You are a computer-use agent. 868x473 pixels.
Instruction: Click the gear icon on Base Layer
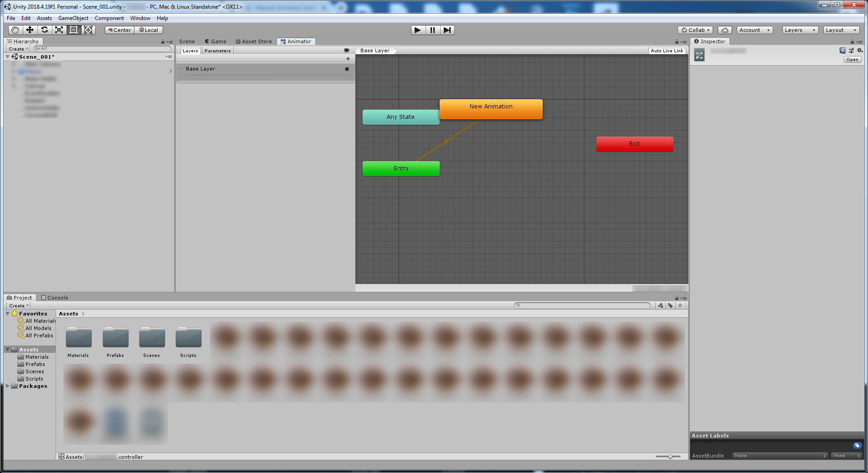coord(347,69)
